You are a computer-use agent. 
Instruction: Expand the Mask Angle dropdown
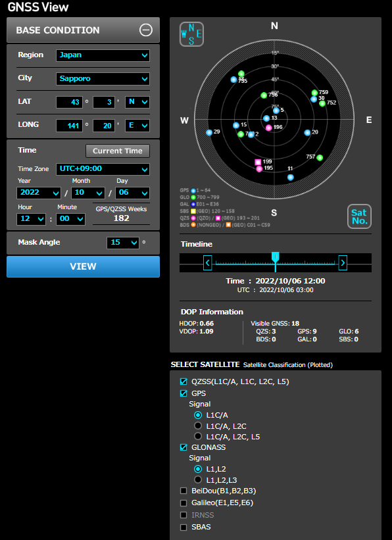[x=123, y=243]
